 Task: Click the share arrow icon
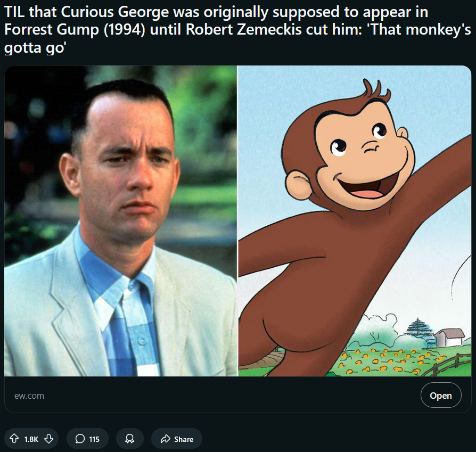(x=166, y=439)
